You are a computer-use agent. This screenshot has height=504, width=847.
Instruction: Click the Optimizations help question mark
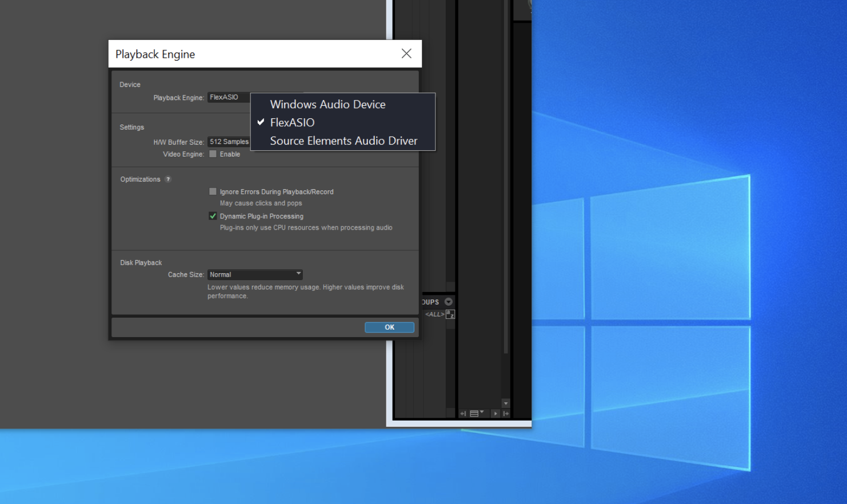168,179
